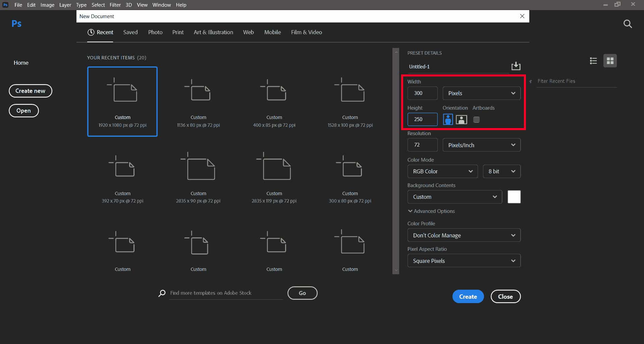The image size is (644, 344).
Task: Switch to grid view icon
Action: (610, 61)
